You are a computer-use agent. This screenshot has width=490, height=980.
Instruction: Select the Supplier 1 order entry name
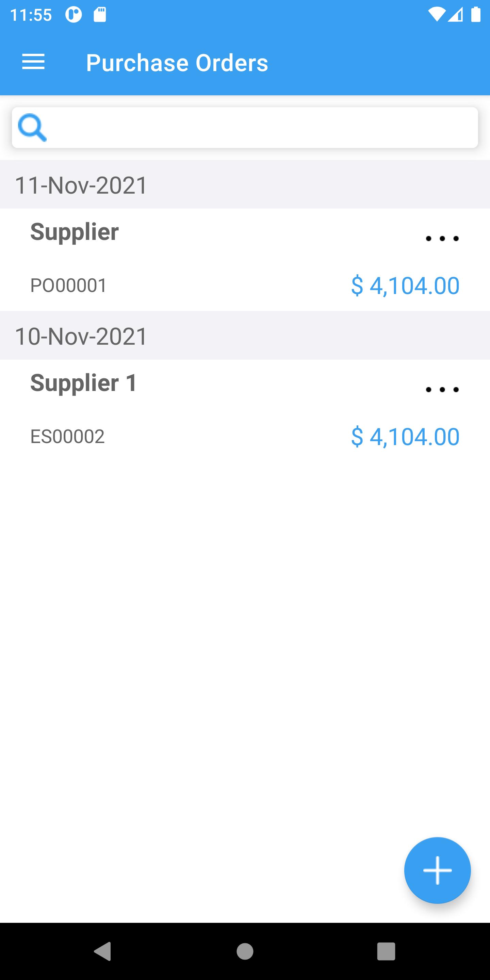(84, 383)
